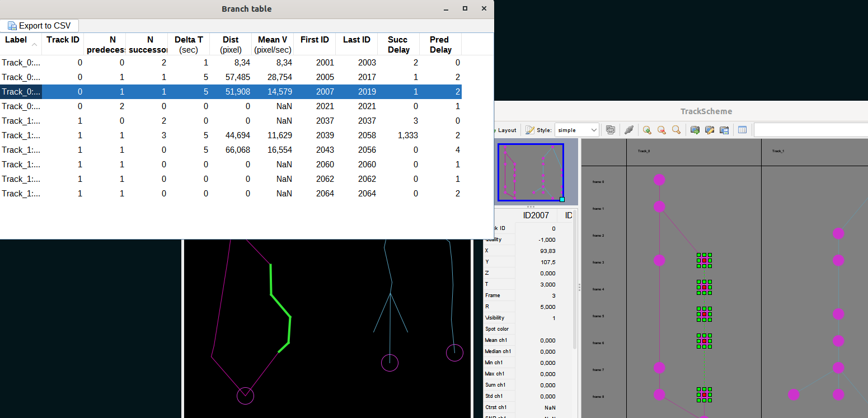The width and height of the screenshot is (868, 418).
Task: Sort by the Last ID column header
Action: 356,44
